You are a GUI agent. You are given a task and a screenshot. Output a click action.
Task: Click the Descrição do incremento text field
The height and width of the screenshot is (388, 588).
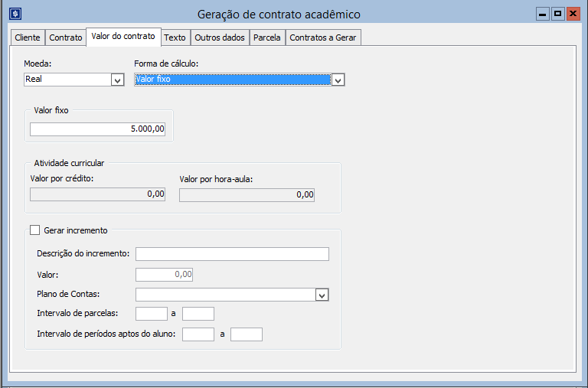(x=232, y=254)
